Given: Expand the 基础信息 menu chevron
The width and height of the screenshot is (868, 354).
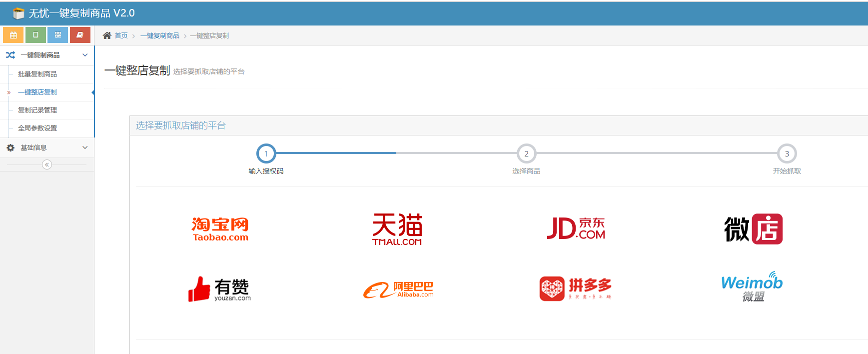Looking at the screenshot, I should tap(85, 147).
